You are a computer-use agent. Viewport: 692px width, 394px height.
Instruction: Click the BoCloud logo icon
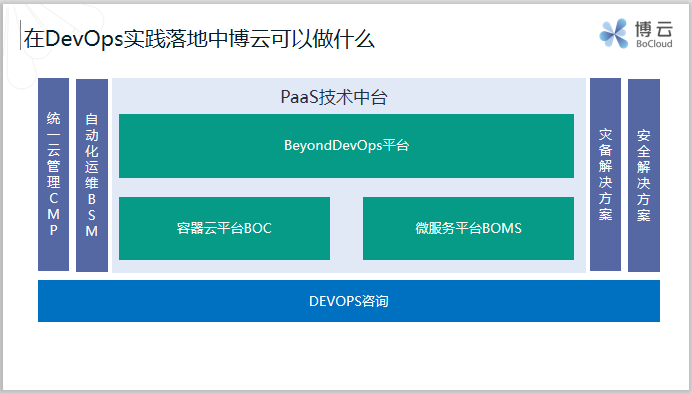click(x=614, y=33)
